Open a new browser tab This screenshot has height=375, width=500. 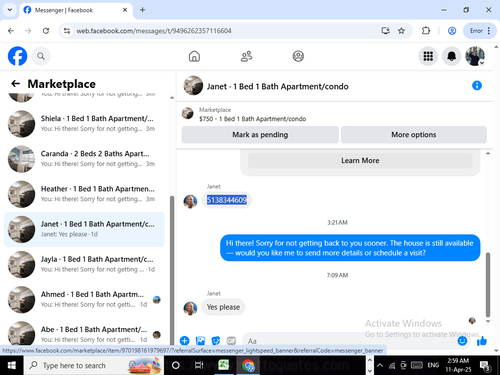pyautogui.click(x=142, y=10)
